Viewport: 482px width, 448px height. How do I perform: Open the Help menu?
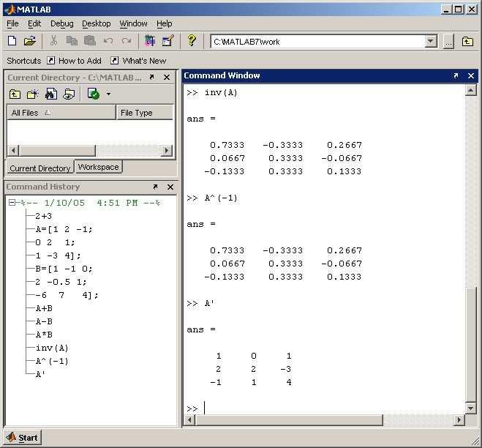click(164, 23)
